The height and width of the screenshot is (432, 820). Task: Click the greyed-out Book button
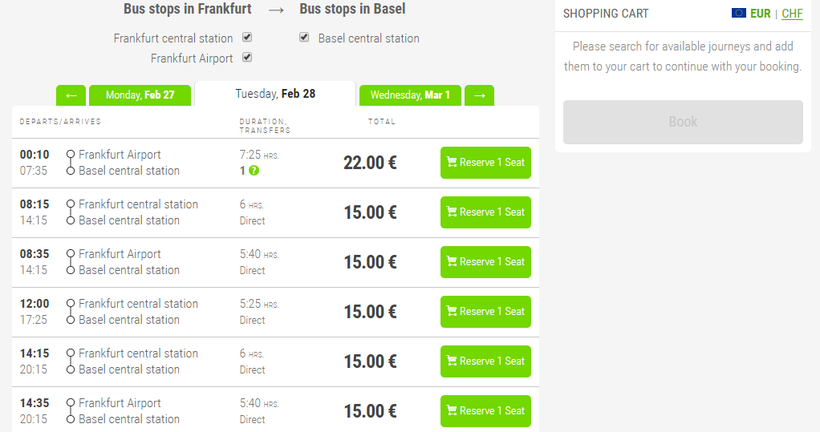click(682, 122)
